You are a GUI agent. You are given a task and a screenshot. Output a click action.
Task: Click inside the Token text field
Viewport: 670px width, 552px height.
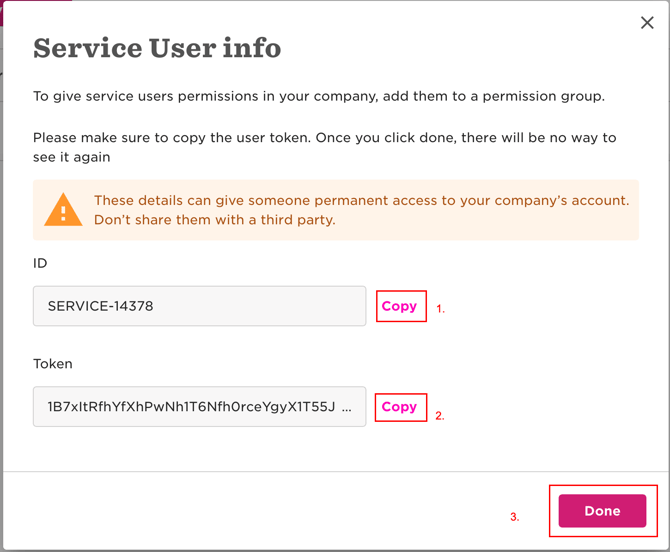[x=190, y=407]
